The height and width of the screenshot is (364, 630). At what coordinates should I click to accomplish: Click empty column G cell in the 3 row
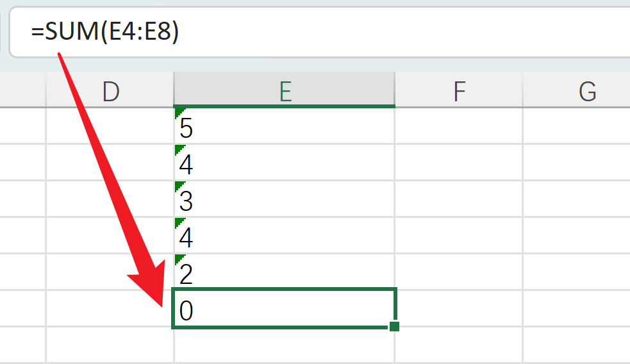coord(577,201)
